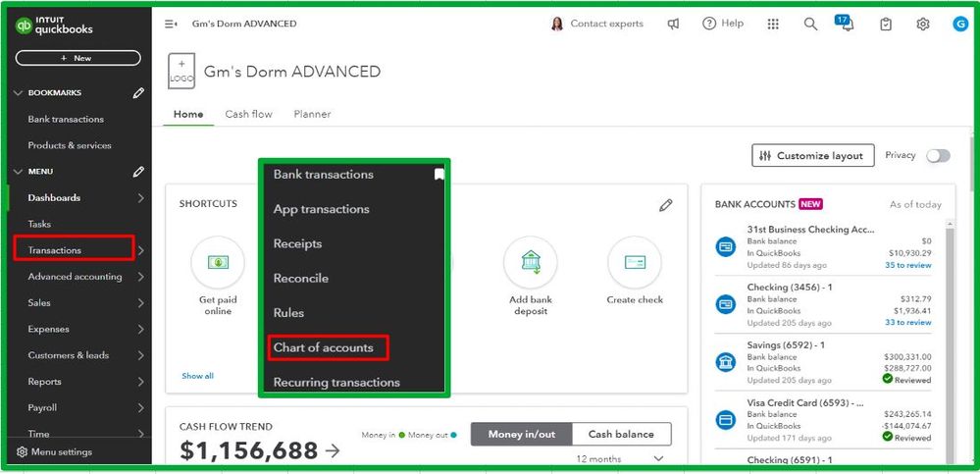This screenshot has width=980, height=474.
Task: Click the Get paid online shortcut icon
Action: pos(218,262)
